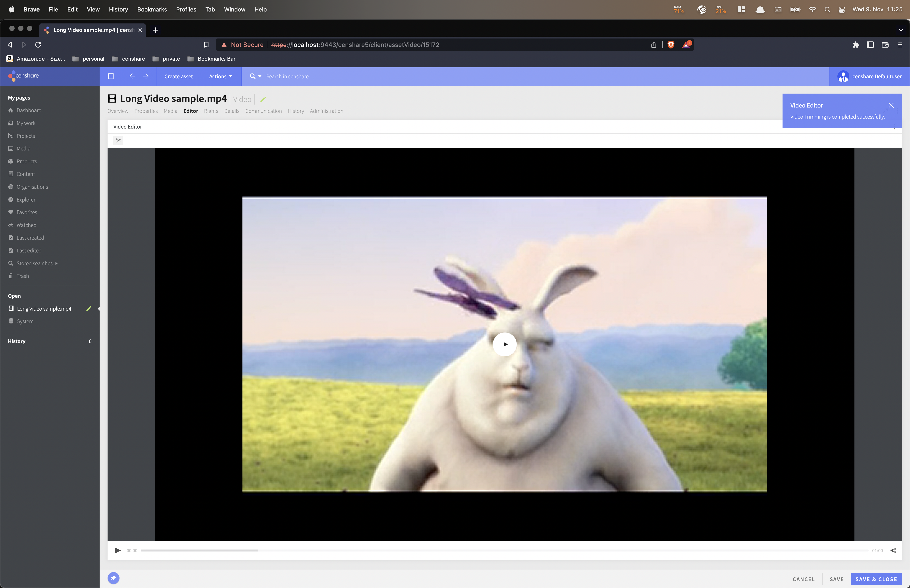
Task: Click the censhare logo top left
Action: click(24, 76)
